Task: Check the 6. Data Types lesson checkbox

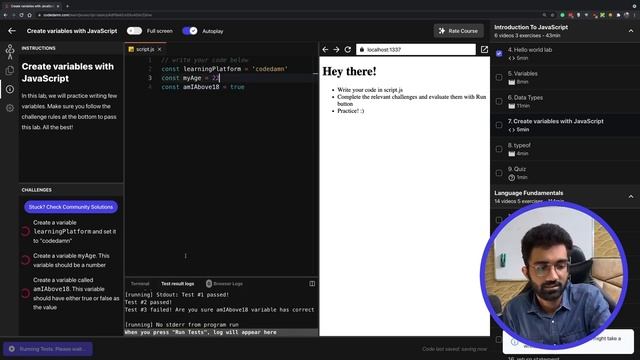Action: [x=499, y=101]
